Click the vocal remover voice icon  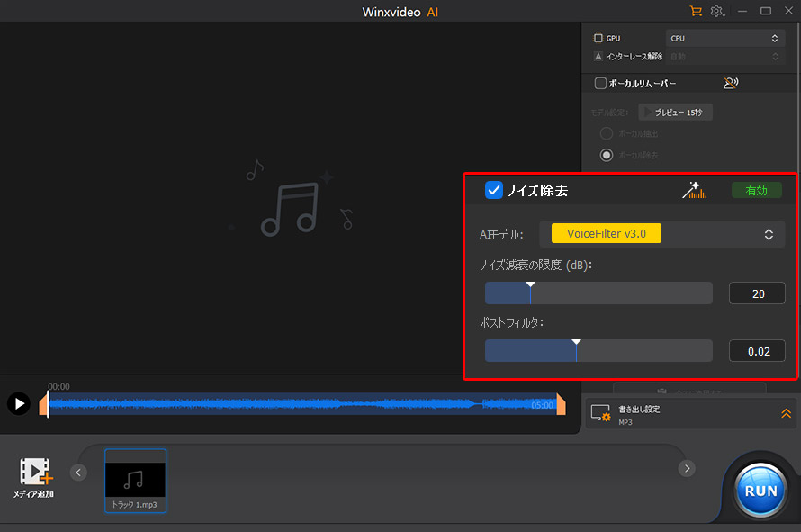pyautogui.click(x=731, y=83)
